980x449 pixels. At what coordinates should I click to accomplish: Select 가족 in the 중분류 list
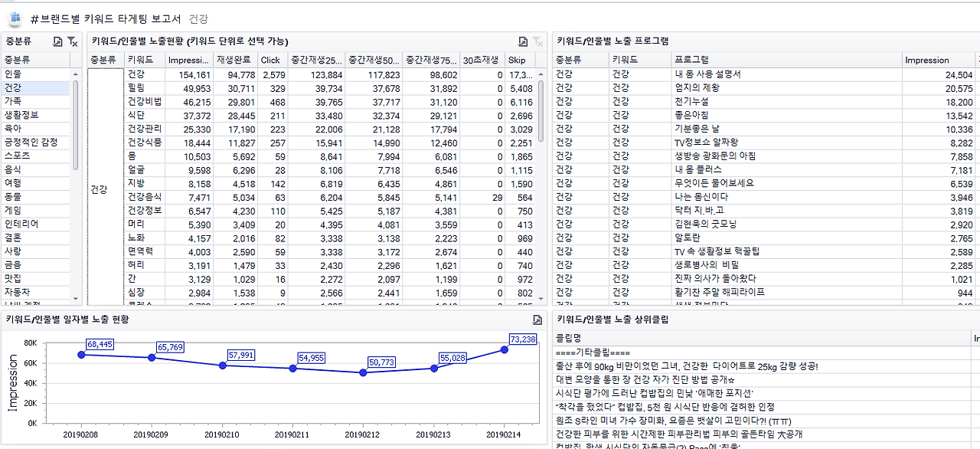tap(35, 101)
